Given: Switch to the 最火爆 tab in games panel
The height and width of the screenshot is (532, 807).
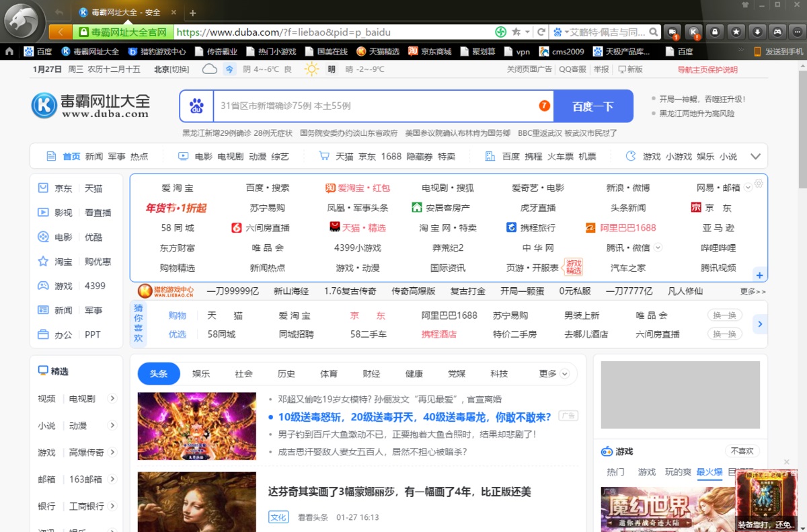Looking at the screenshot, I should 709,472.
